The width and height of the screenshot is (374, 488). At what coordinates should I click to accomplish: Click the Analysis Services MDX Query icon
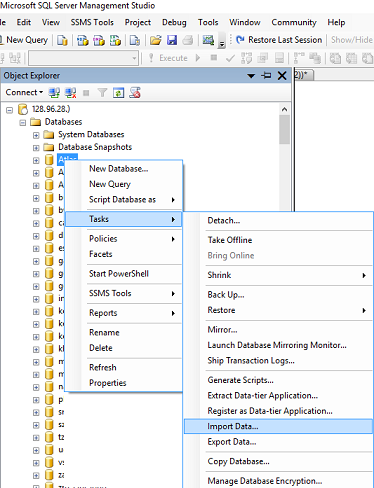(x=82, y=40)
